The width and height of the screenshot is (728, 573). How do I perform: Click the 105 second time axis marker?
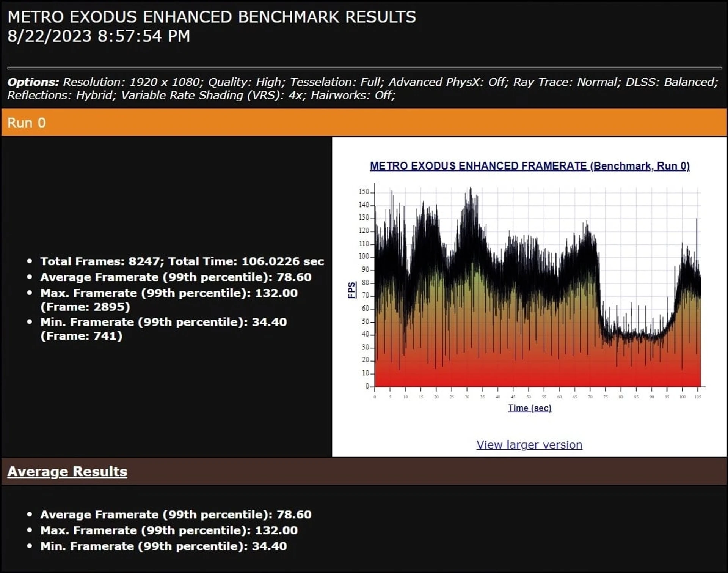tap(698, 397)
